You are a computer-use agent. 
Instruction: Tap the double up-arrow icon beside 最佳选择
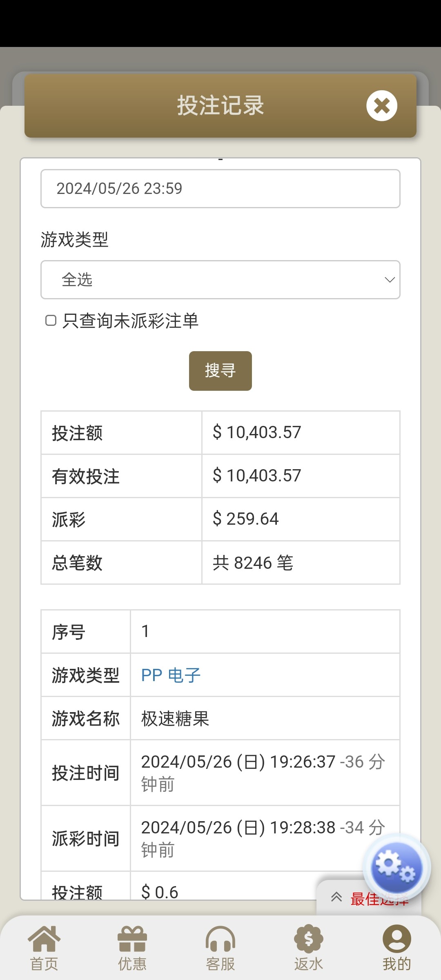click(x=336, y=897)
